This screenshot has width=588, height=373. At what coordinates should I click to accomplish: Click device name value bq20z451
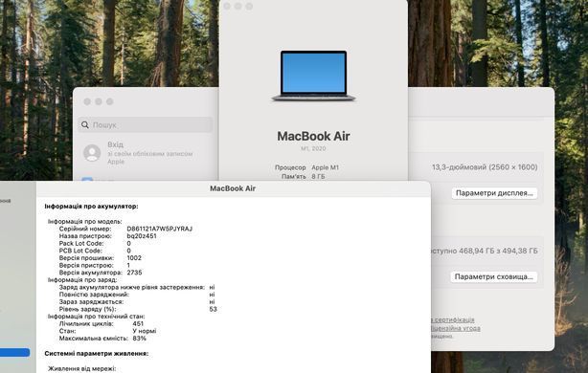pos(142,236)
